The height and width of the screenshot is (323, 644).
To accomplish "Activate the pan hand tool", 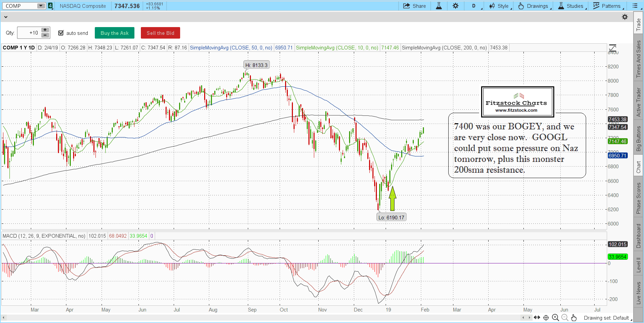I will [x=574, y=318].
